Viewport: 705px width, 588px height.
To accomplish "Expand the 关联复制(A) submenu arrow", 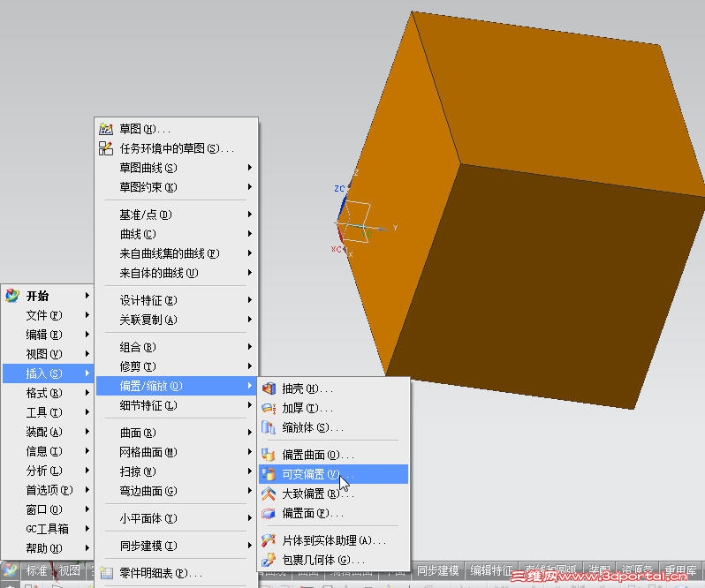I will tap(249, 320).
